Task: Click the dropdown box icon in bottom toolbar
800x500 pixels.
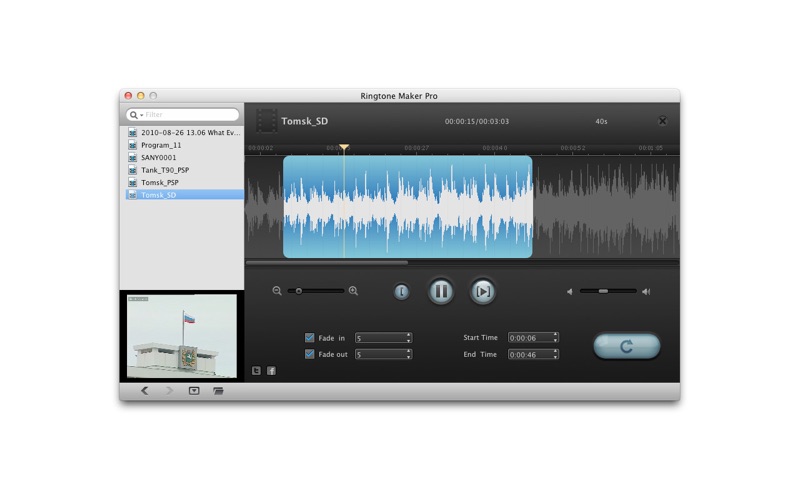Action: tap(194, 391)
